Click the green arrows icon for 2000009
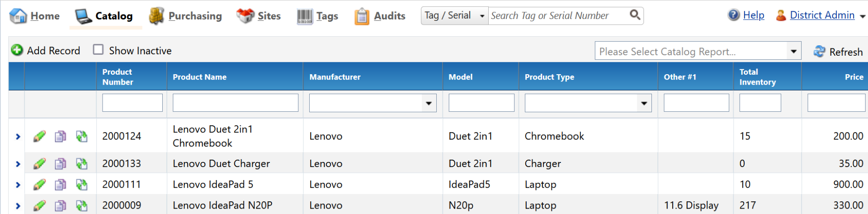This screenshot has width=868, height=214. tap(82, 205)
